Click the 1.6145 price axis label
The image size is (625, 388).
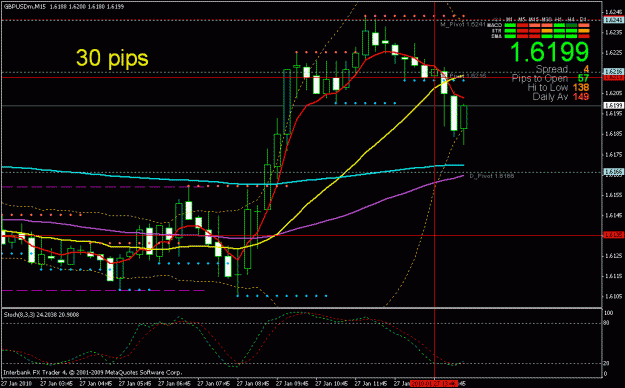614,215
